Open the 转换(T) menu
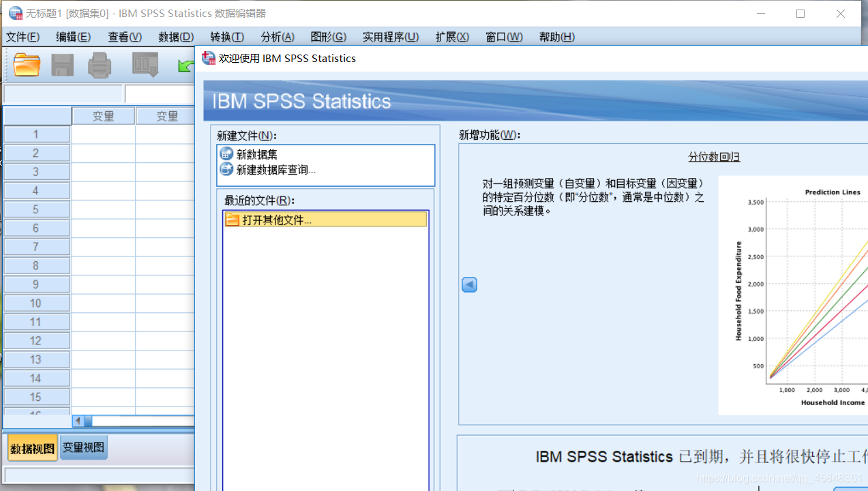Viewport: 868px width, 491px height. click(227, 37)
